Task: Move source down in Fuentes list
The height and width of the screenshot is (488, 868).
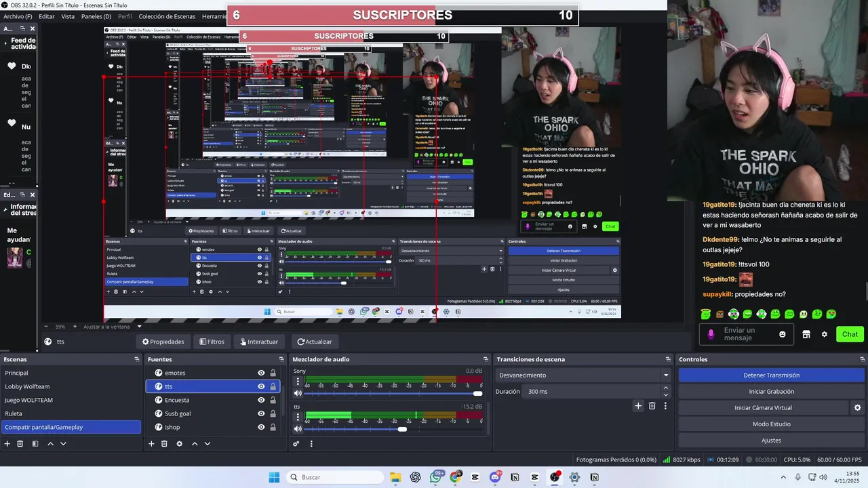Action: tap(208, 444)
